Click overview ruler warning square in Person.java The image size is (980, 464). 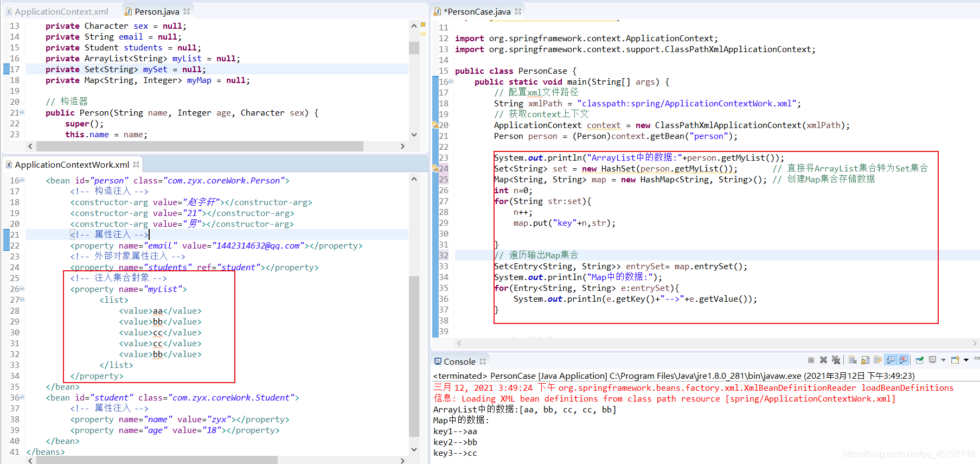[x=423, y=25]
